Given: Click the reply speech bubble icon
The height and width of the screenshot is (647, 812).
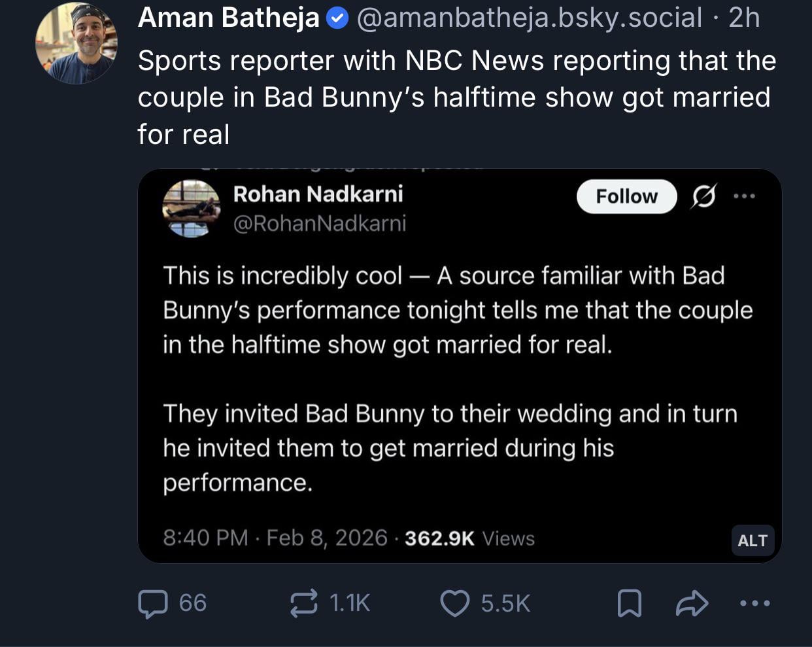Looking at the screenshot, I should [x=153, y=603].
